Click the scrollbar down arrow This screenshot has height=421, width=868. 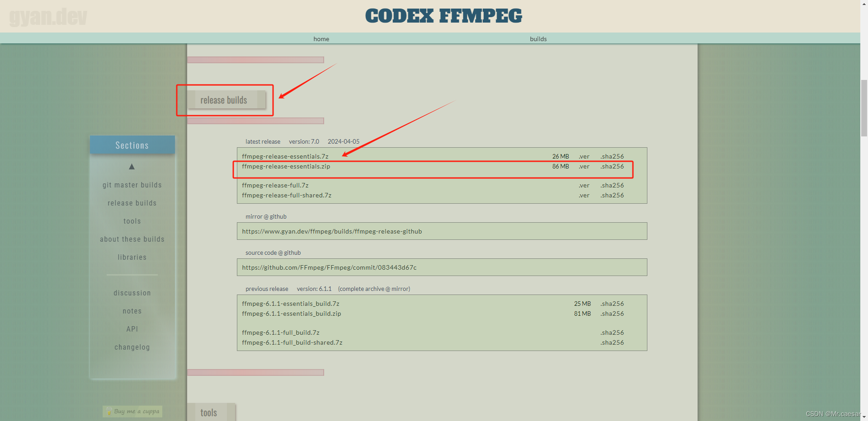point(863,417)
